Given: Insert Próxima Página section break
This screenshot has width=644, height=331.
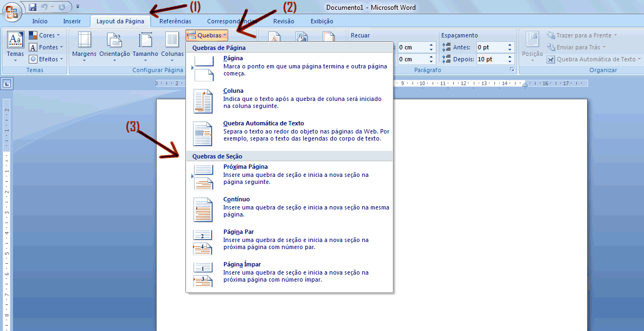Looking at the screenshot, I should 289,177.
